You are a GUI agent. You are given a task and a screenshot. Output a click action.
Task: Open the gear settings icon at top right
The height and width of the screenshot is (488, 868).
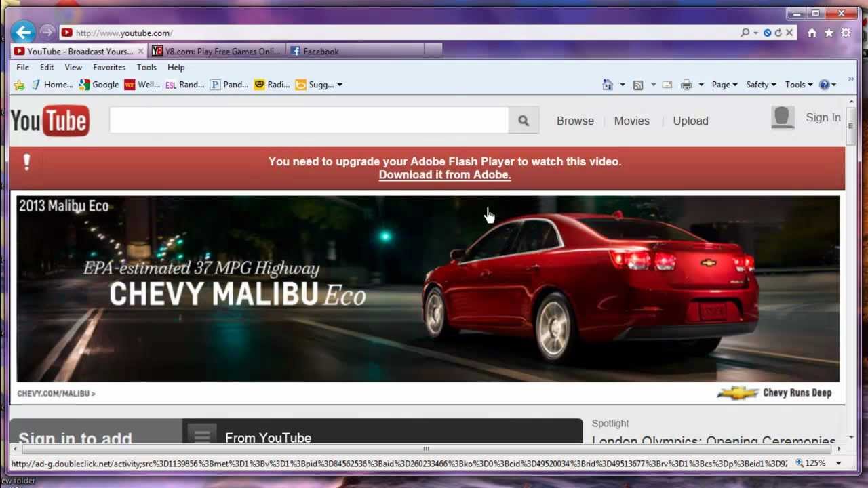click(x=846, y=33)
